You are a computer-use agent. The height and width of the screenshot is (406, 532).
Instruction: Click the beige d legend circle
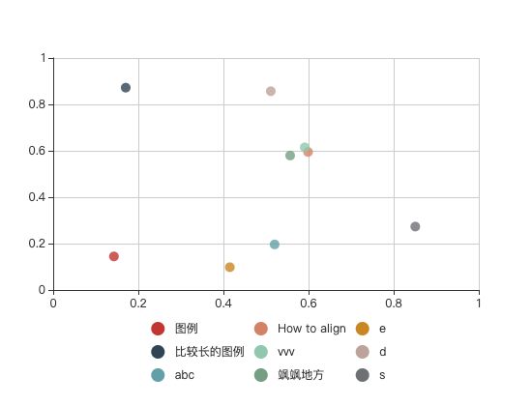click(x=363, y=352)
